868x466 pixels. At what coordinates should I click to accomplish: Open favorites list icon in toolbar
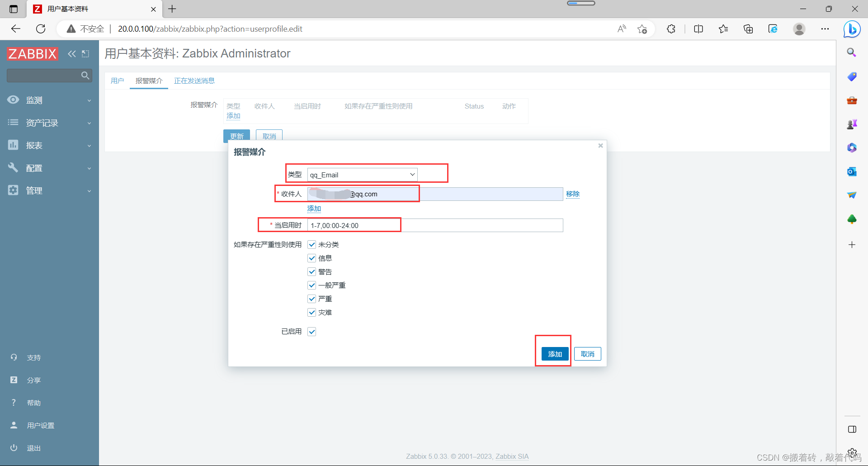click(723, 29)
